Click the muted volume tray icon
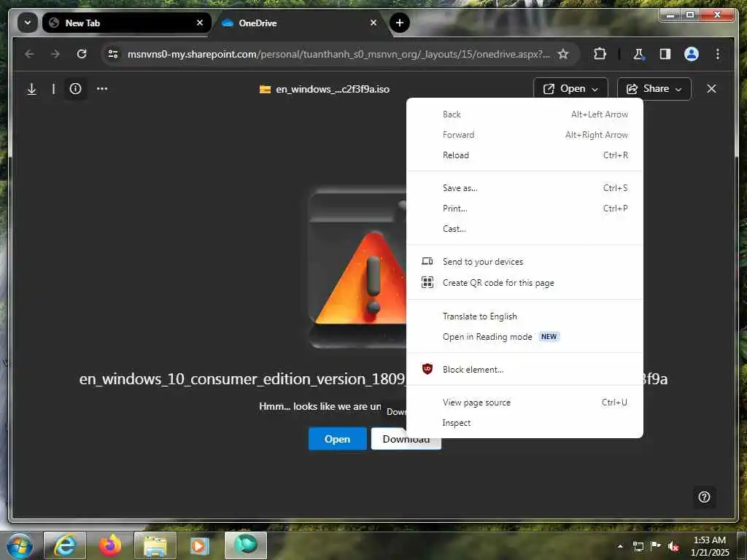 click(673, 546)
